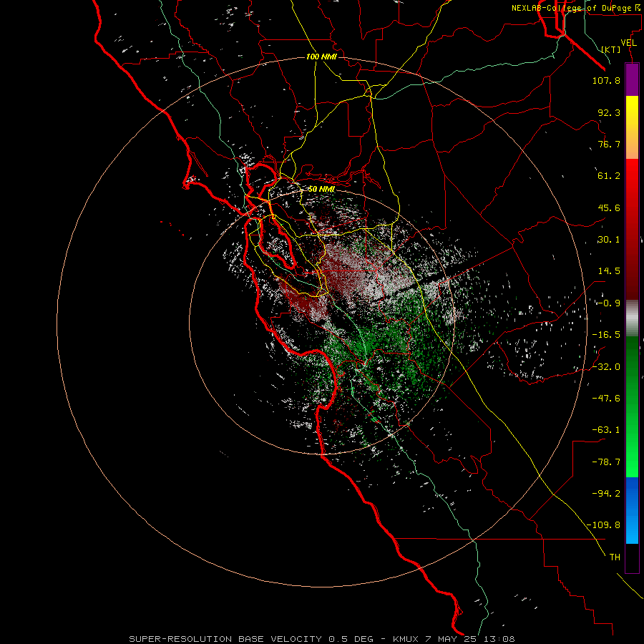
Task: Click the 45.6 velocity scale value
Action: [609, 208]
